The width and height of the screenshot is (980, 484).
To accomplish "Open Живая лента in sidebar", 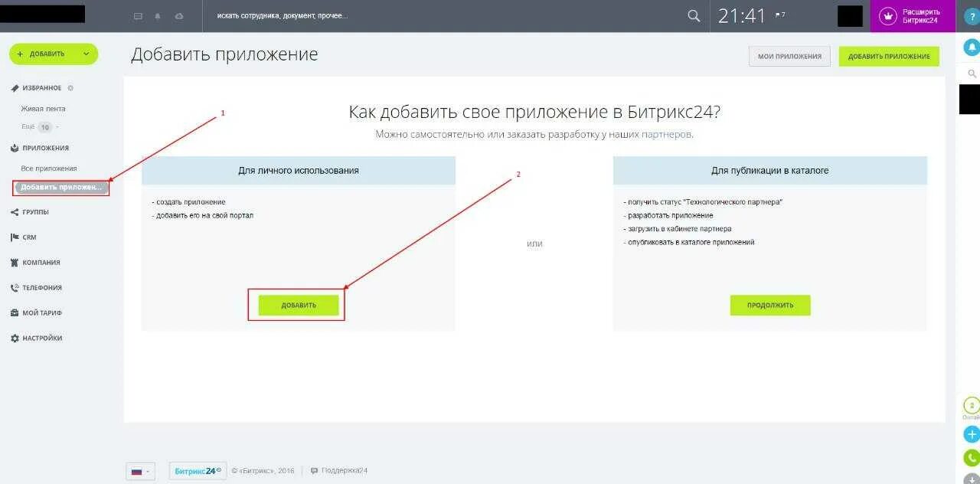I will 43,109.
